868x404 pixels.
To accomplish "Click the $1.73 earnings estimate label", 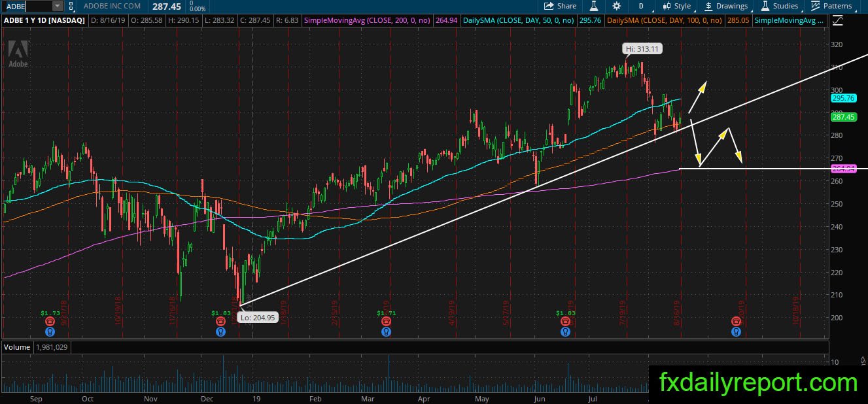I will coord(50,313).
